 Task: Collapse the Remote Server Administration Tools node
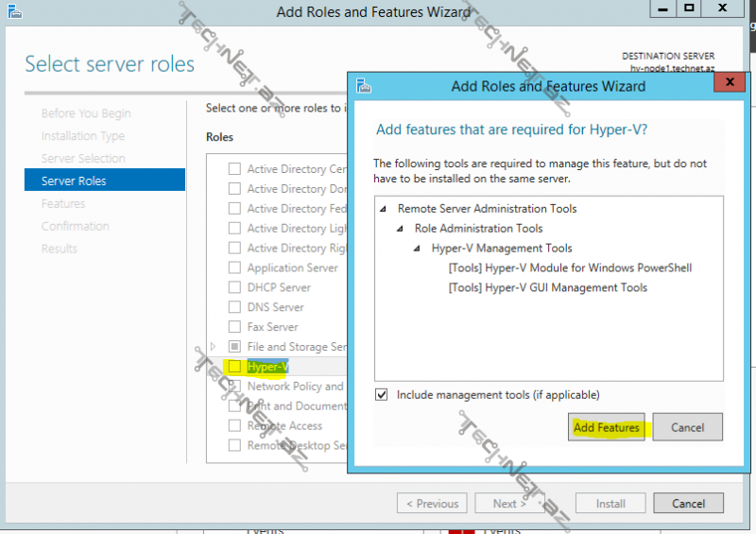pyautogui.click(x=384, y=209)
